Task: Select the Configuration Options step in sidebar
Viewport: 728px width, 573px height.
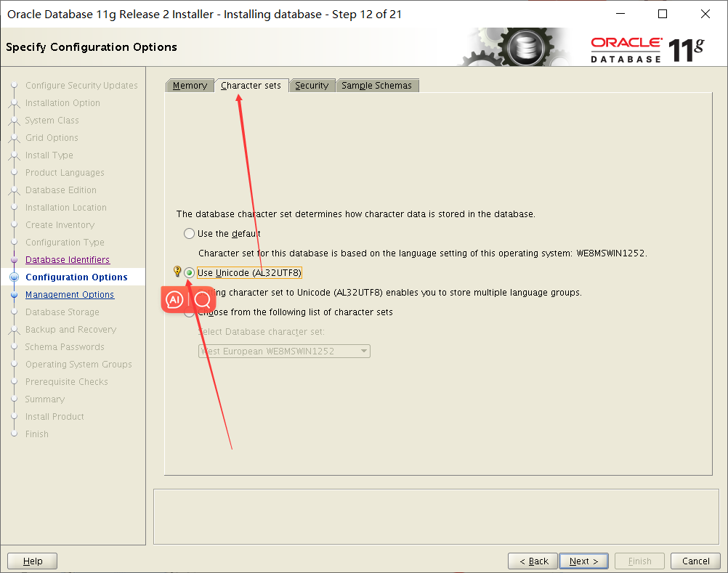Action: click(x=76, y=277)
